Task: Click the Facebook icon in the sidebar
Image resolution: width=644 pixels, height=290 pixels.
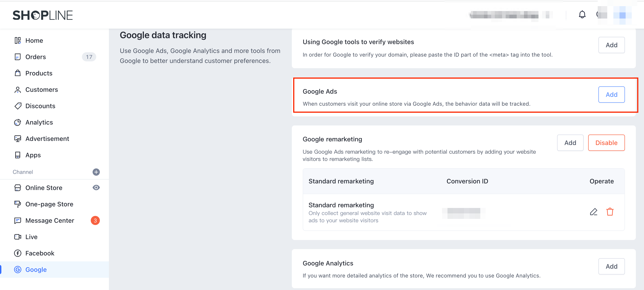Action: (17, 253)
